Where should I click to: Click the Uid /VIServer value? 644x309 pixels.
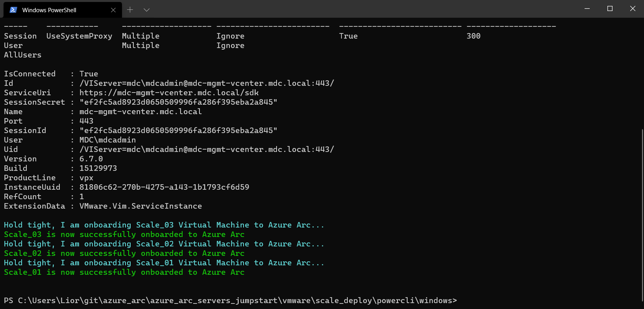click(207, 150)
